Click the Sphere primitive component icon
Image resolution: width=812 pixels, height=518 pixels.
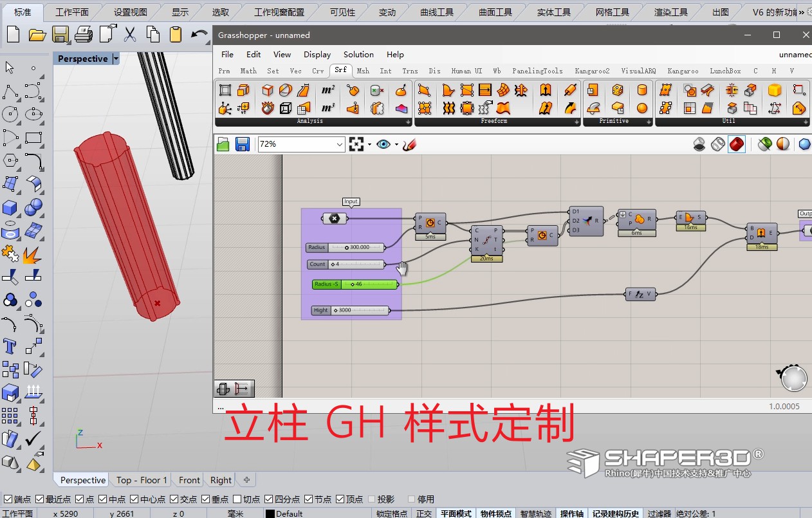pyautogui.click(x=642, y=107)
